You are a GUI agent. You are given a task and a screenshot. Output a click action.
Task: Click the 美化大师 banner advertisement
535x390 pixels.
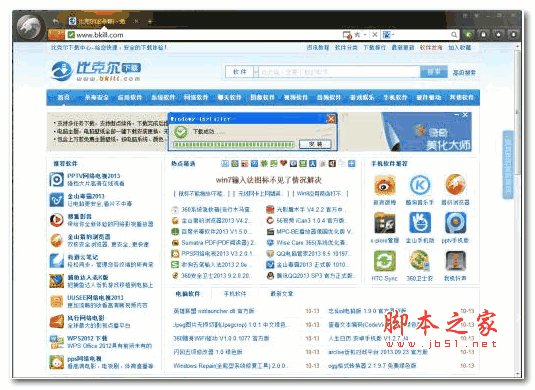[427, 132]
